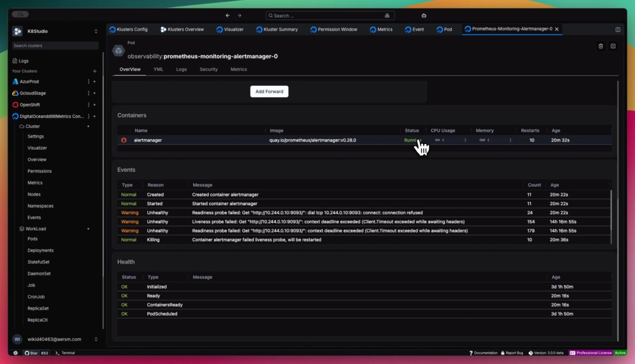
Task: Click the pod hexagon icon in header
Action: (x=118, y=50)
